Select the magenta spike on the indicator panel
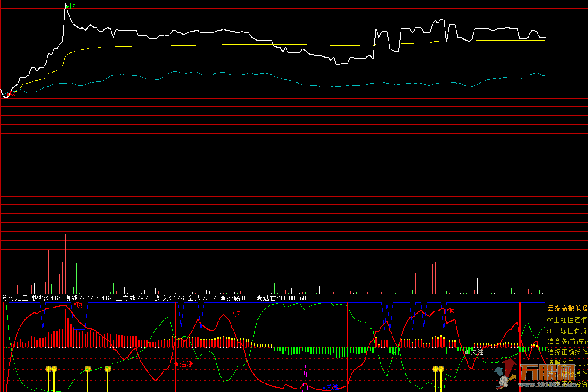 pos(305,378)
